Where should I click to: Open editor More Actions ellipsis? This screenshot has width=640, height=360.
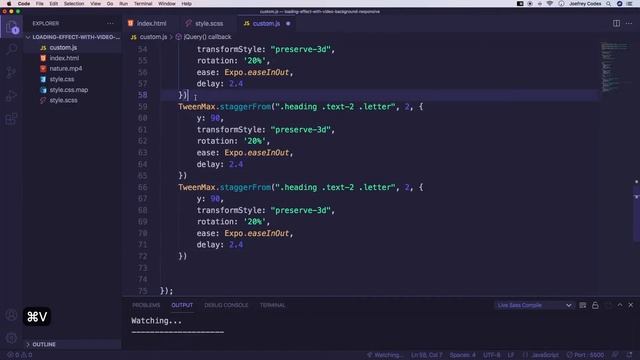(629, 23)
